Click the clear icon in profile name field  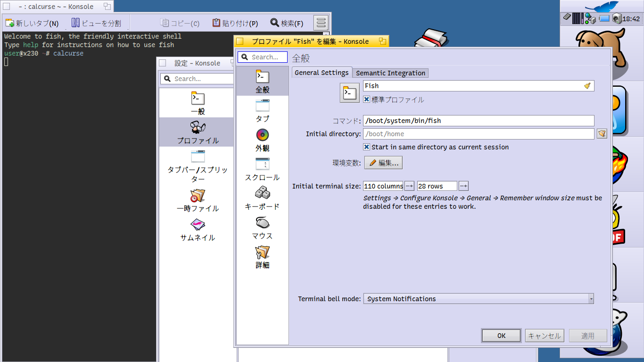(x=587, y=86)
